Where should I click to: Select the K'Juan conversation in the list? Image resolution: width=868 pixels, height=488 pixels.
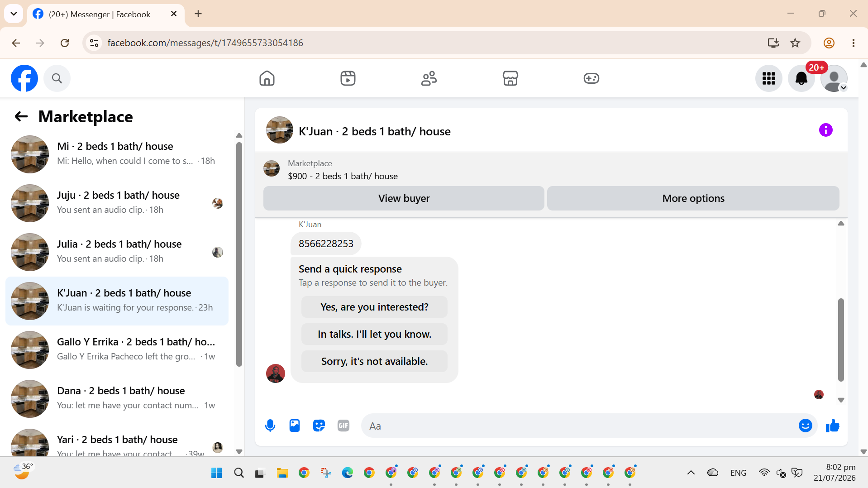point(117,301)
